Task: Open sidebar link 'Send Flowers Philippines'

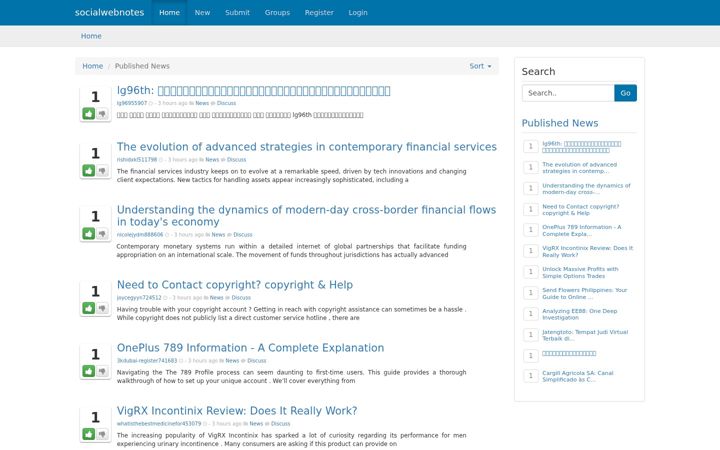Action: click(585, 293)
